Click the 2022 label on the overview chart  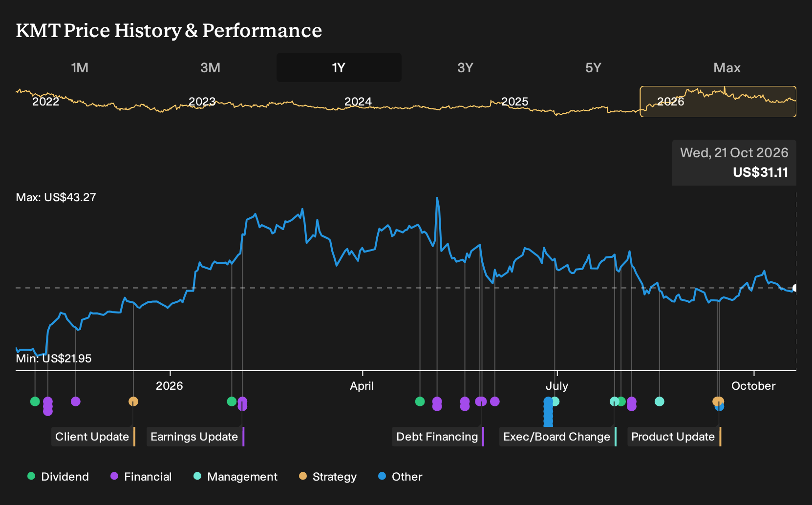46,102
